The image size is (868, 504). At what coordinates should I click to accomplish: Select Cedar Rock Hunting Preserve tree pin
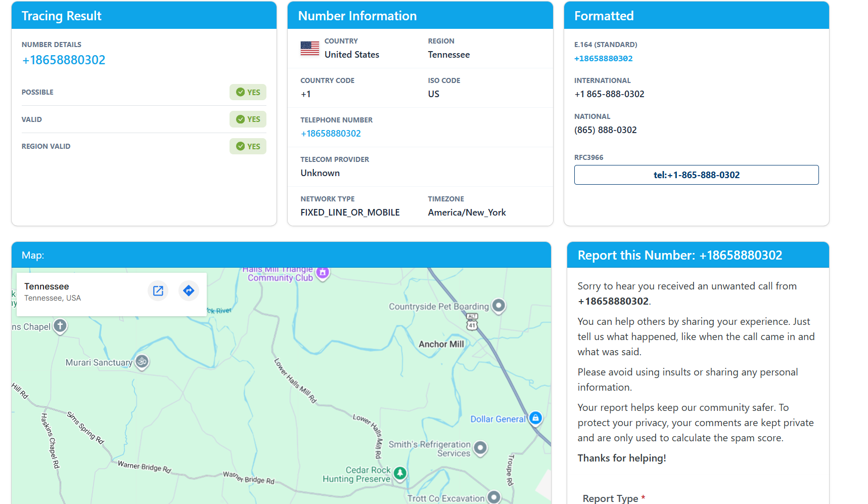(400, 473)
